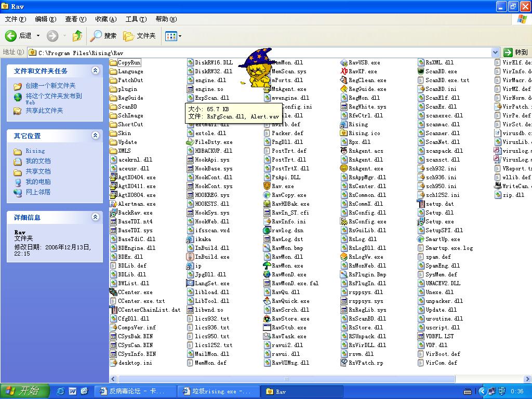Open the 文件(F) menu
The height and width of the screenshot is (399, 532).
tap(16, 19)
